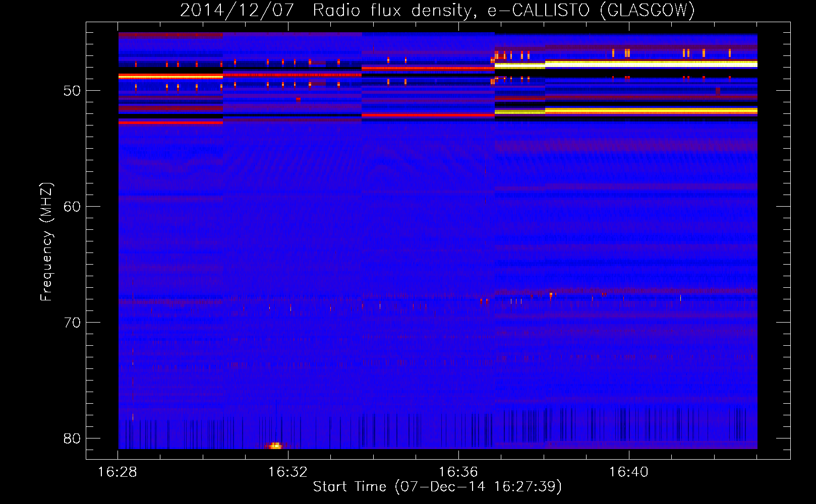Click the 80 frequency tick label

coord(72,438)
